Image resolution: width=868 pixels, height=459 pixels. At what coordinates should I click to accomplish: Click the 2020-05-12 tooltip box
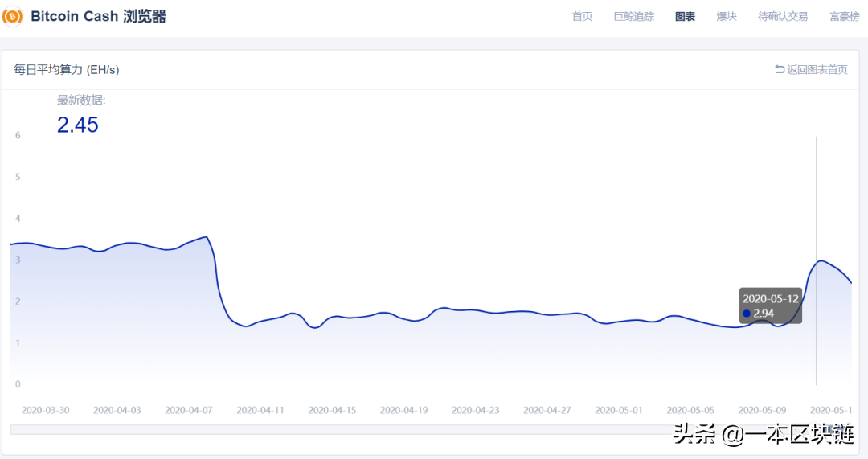tap(771, 305)
